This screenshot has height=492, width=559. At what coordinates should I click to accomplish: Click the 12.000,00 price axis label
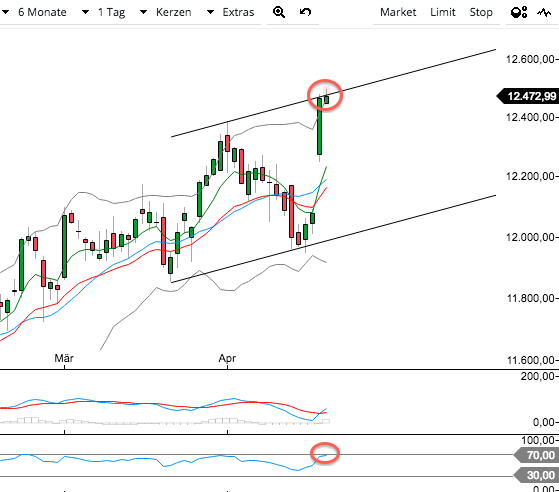click(x=530, y=237)
